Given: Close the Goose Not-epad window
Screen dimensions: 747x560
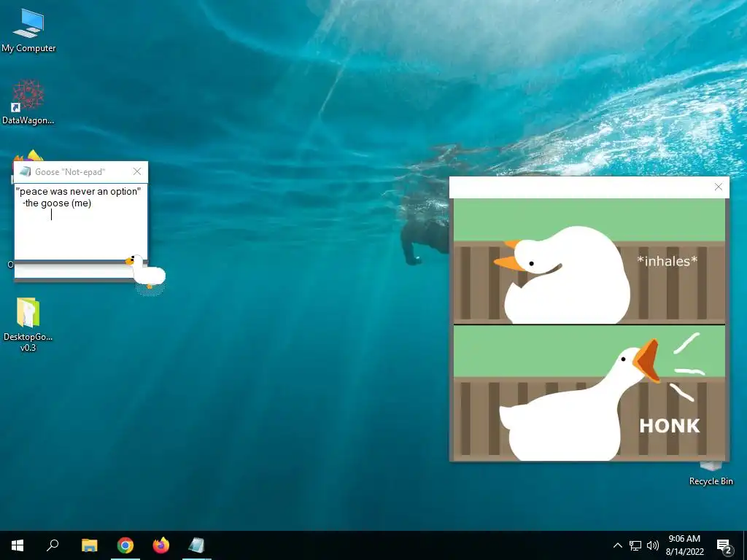Looking at the screenshot, I should (136, 171).
